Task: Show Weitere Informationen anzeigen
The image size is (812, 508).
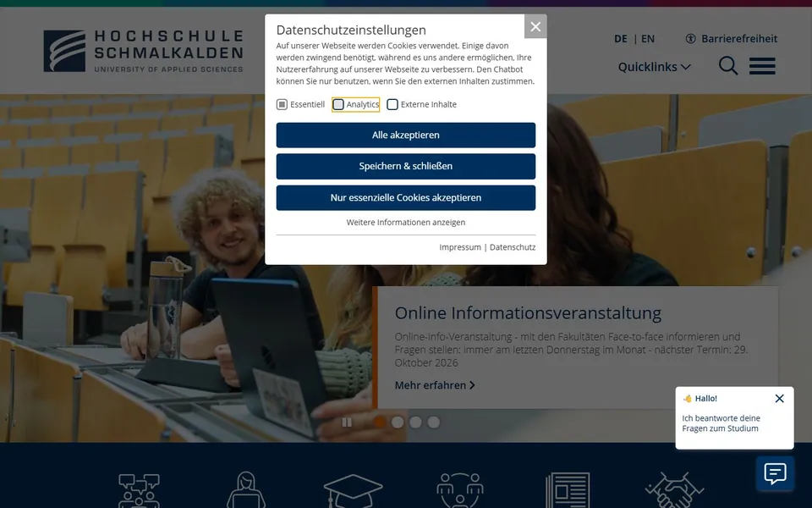Action: [x=405, y=223]
